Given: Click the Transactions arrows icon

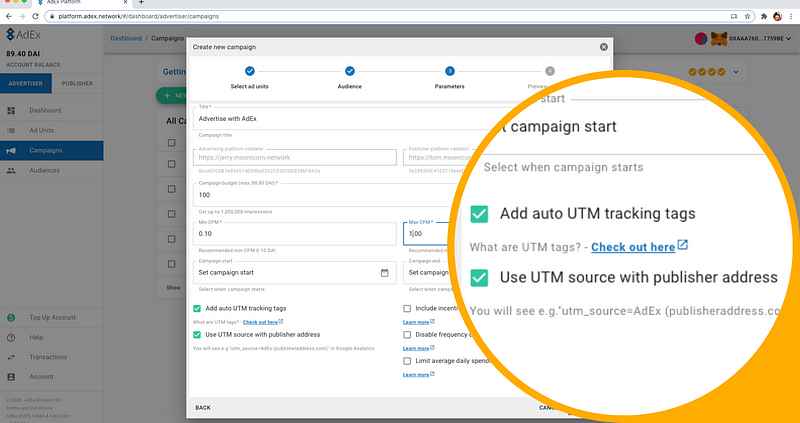Looking at the screenshot, I should click(x=11, y=357).
